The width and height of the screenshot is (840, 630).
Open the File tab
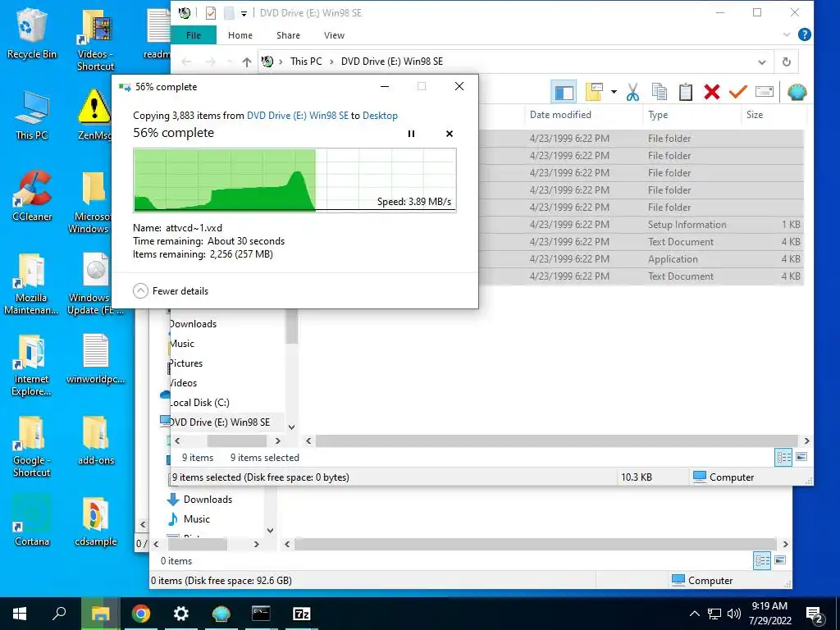point(194,35)
